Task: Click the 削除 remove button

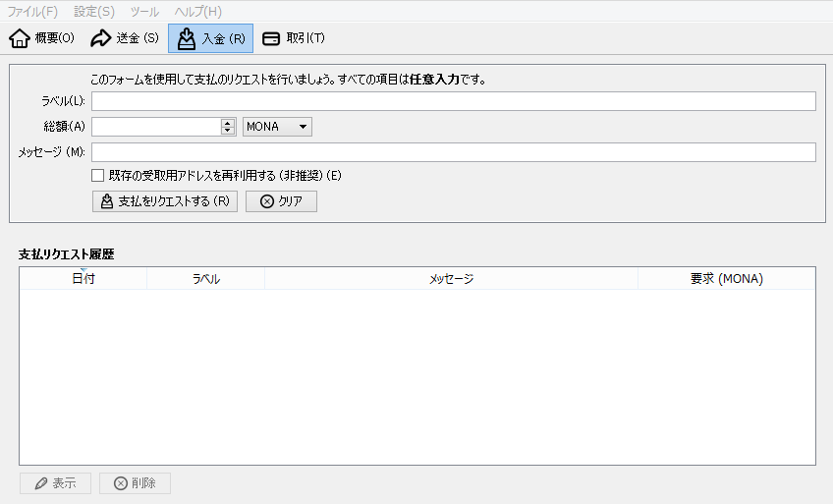Action: pos(135,483)
